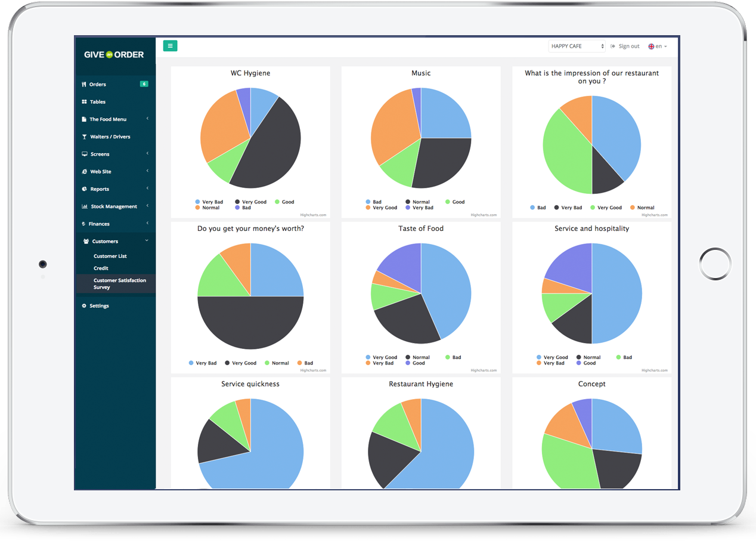Click the Screens monitor icon

pos(85,154)
